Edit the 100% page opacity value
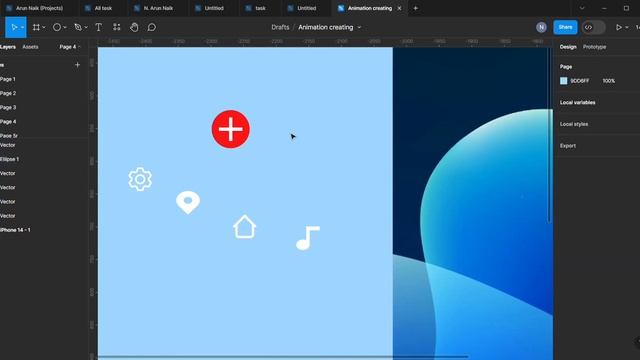 [609, 81]
